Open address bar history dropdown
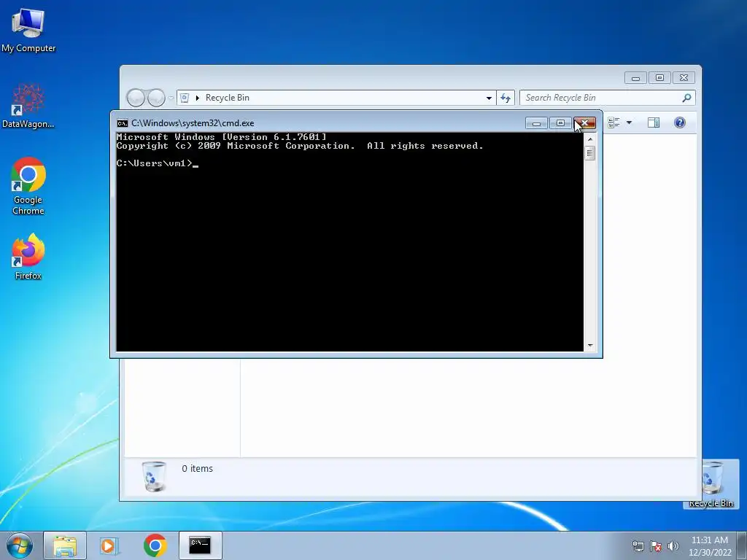 click(489, 98)
